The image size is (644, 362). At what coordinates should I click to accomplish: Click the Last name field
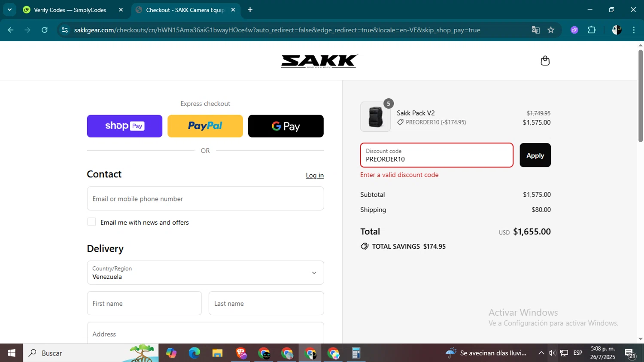266,303
